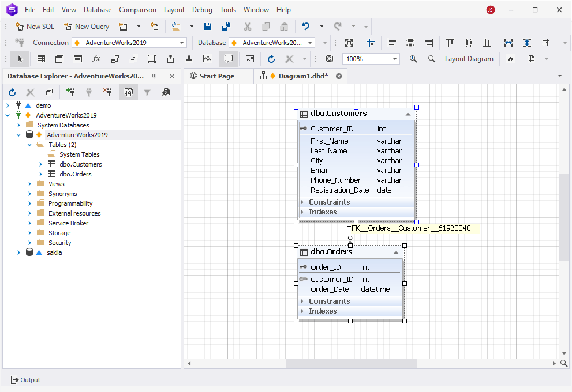Save the current diagram

207,26
